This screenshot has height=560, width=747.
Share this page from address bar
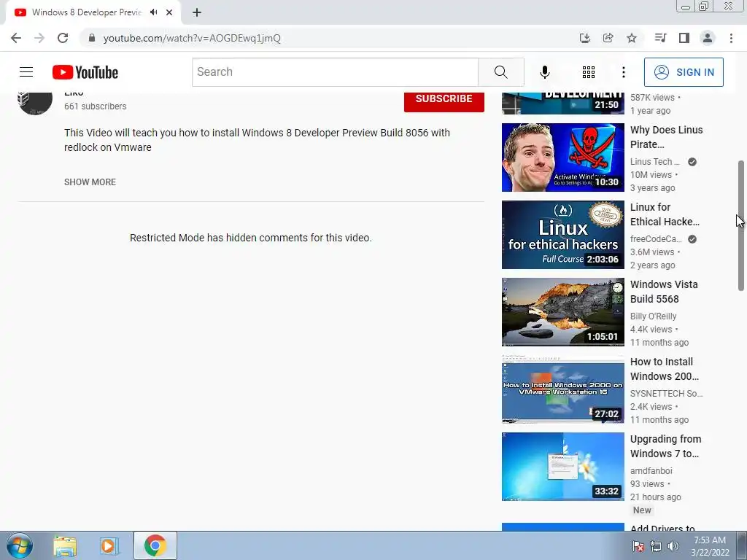click(x=608, y=38)
